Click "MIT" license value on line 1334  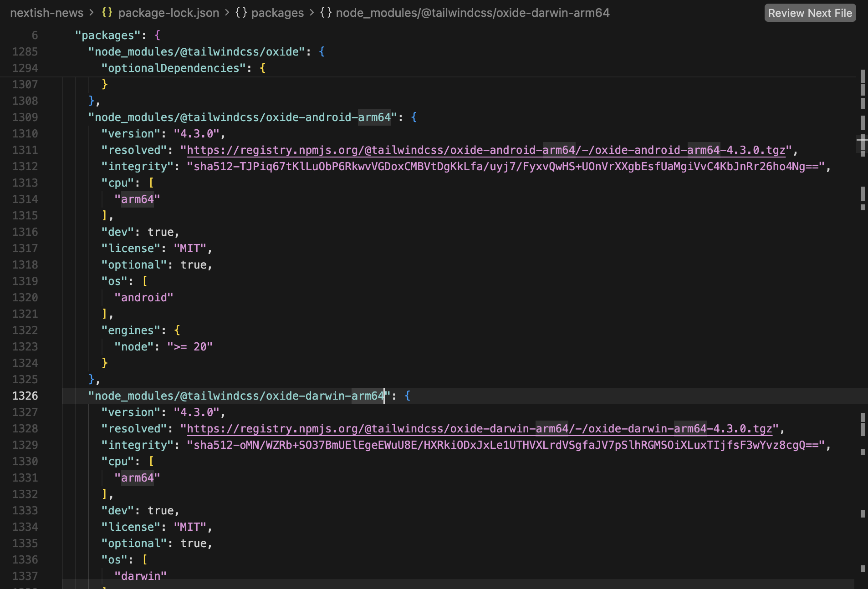click(190, 527)
